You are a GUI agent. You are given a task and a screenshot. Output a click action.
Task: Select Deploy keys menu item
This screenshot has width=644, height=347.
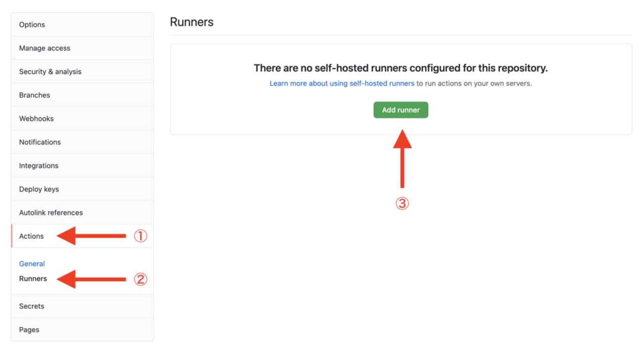39,189
